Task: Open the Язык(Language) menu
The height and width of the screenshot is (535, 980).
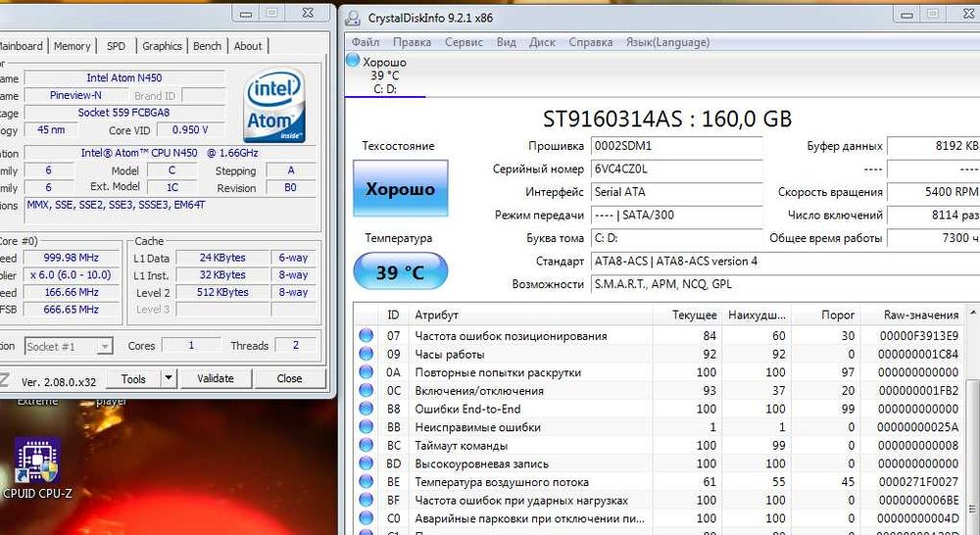Action: [x=667, y=42]
